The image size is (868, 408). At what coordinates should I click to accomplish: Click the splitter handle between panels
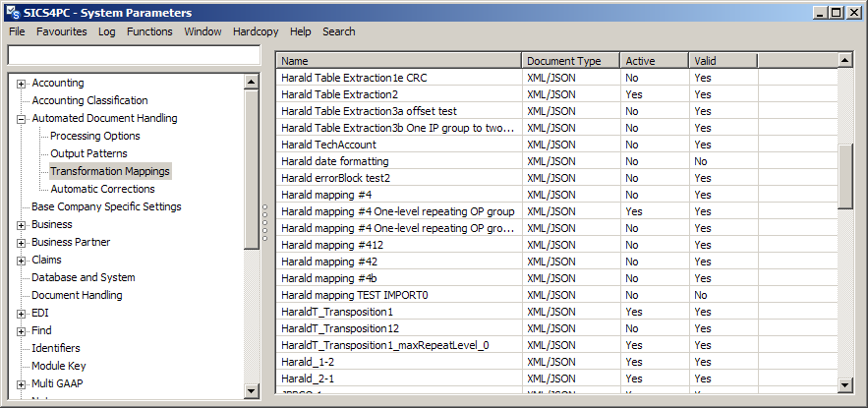[265, 221]
